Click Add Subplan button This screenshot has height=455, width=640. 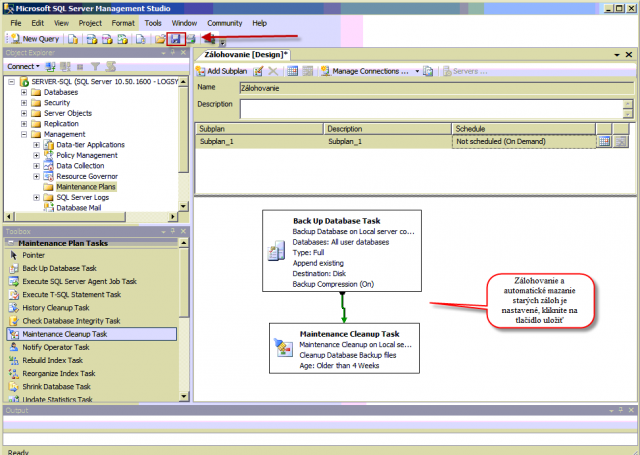pos(222,71)
